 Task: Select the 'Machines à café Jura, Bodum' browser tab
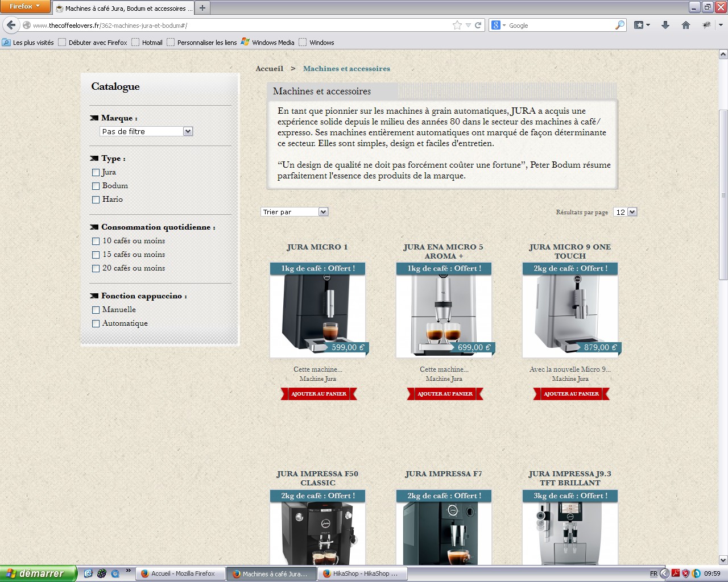pyautogui.click(x=124, y=8)
